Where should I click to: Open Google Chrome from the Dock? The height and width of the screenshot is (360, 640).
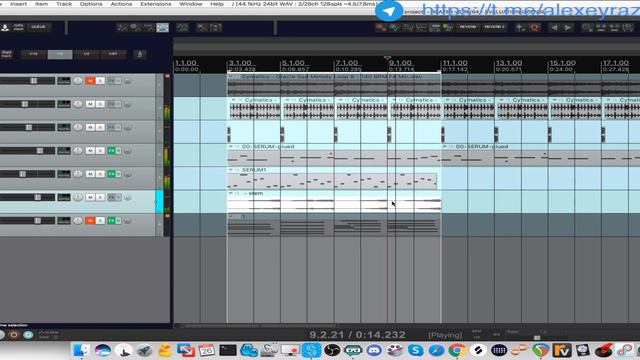click(x=457, y=350)
